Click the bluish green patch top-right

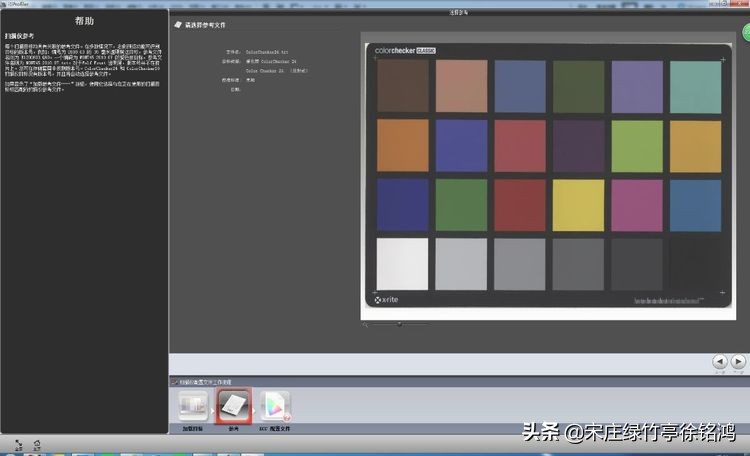point(695,87)
